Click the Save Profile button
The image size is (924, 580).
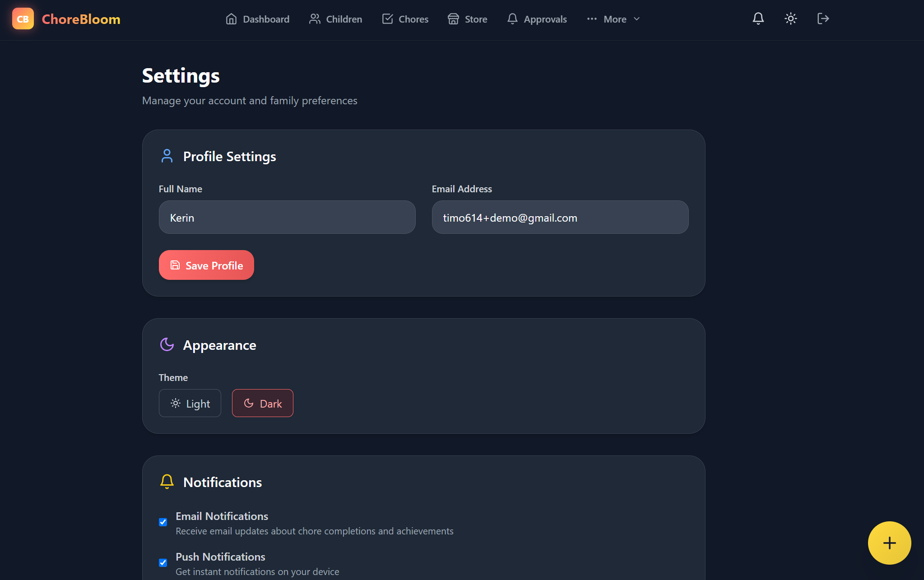206,265
